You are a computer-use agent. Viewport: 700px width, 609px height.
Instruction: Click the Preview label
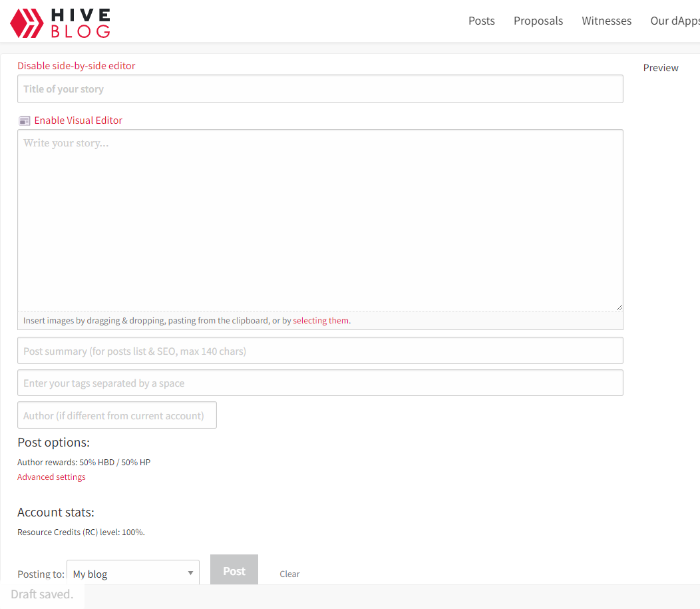click(x=660, y=67)
